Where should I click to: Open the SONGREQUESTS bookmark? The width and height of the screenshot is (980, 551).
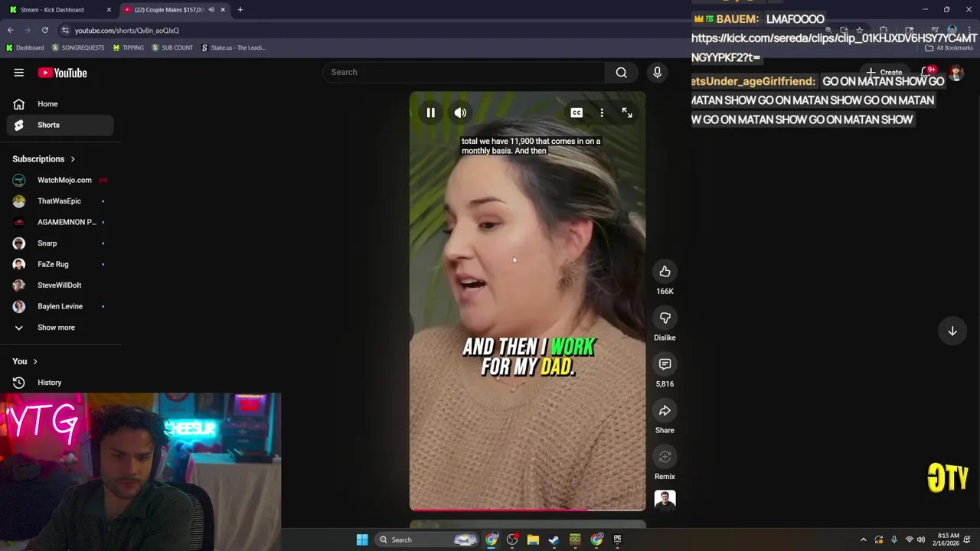point(78,47)
